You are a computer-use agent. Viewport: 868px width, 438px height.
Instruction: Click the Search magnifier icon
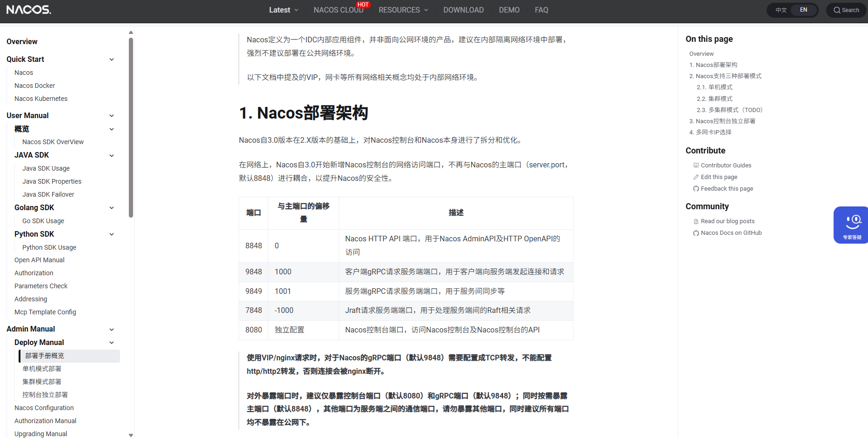point(837,10)
